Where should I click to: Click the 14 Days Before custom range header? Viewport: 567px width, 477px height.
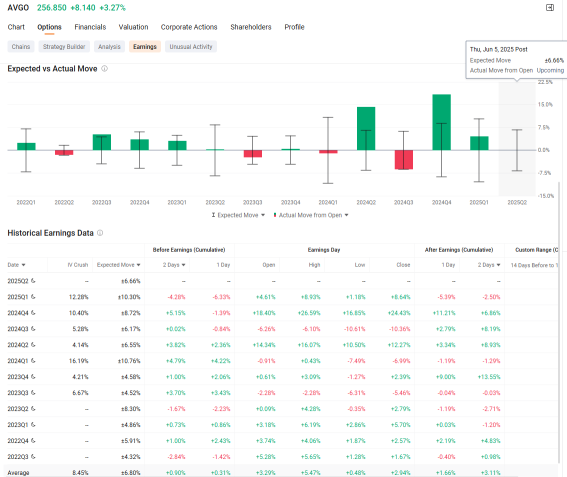coord(534,265)
